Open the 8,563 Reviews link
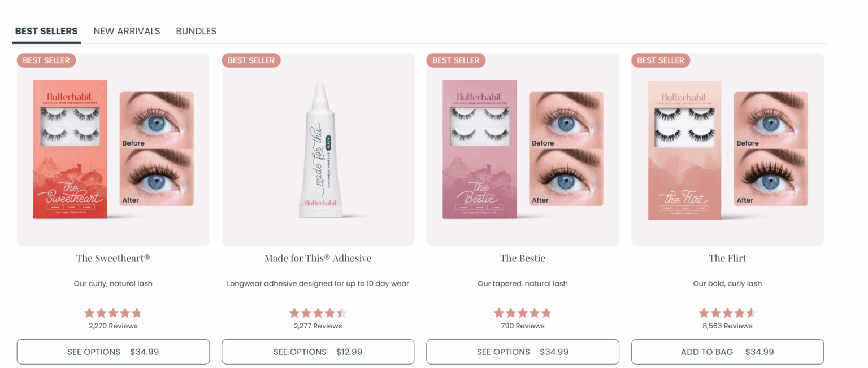868x368 pixels. pos(727,326)
